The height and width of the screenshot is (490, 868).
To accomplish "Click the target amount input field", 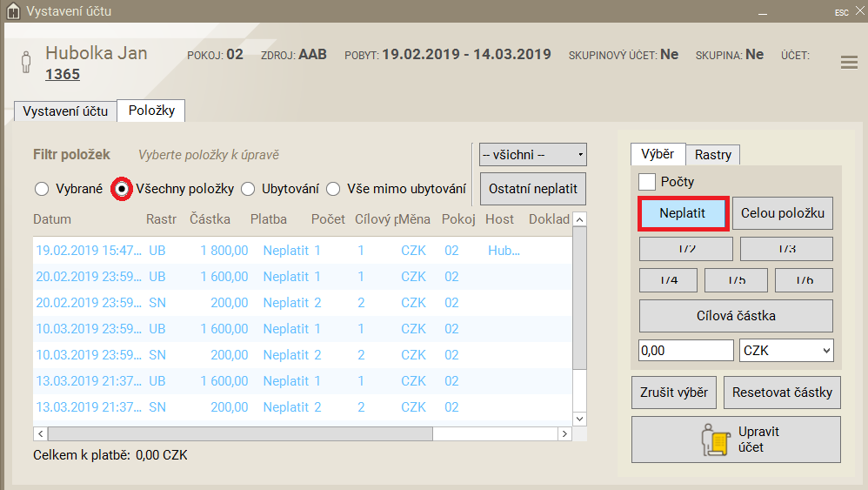I will pos(686,350).
